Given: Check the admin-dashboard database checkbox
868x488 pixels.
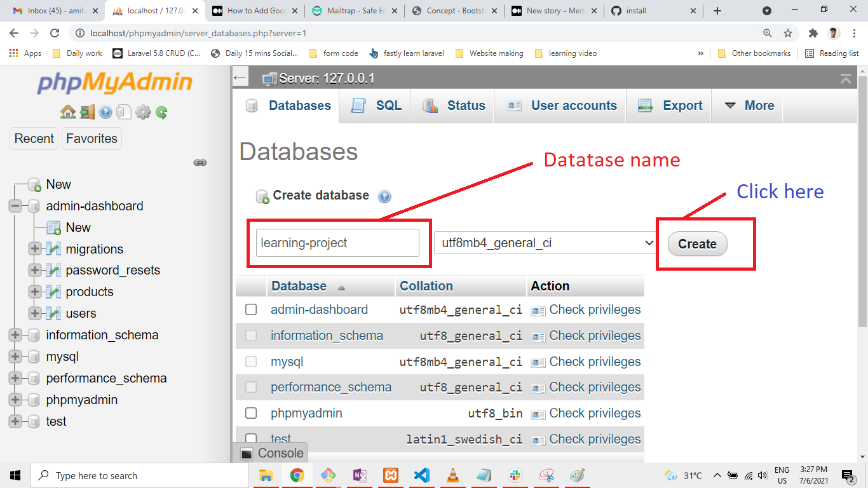Looking at the screenshot, I should pyautogui.click(x=251, y=309).
